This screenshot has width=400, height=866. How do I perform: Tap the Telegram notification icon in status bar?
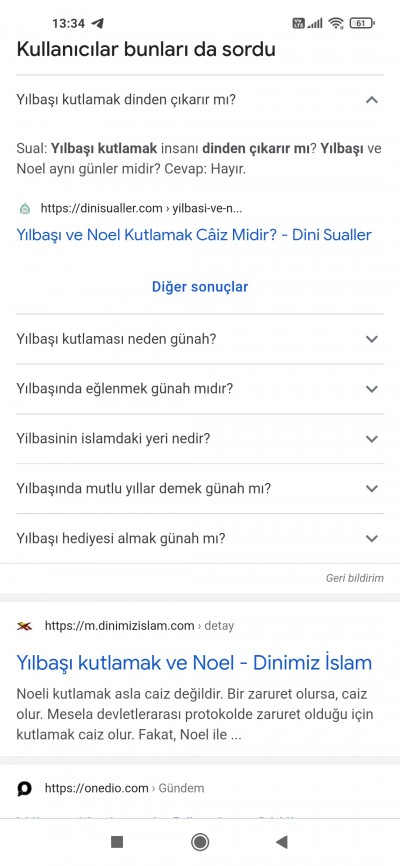98,23
